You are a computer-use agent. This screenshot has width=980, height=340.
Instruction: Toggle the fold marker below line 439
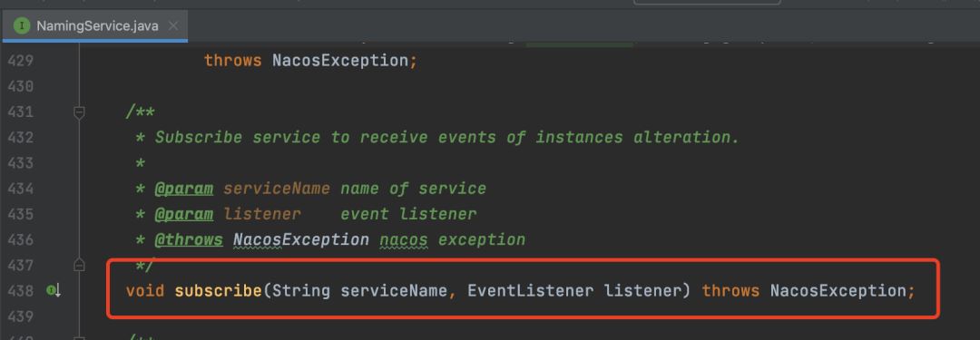click(x=79, y=338)
